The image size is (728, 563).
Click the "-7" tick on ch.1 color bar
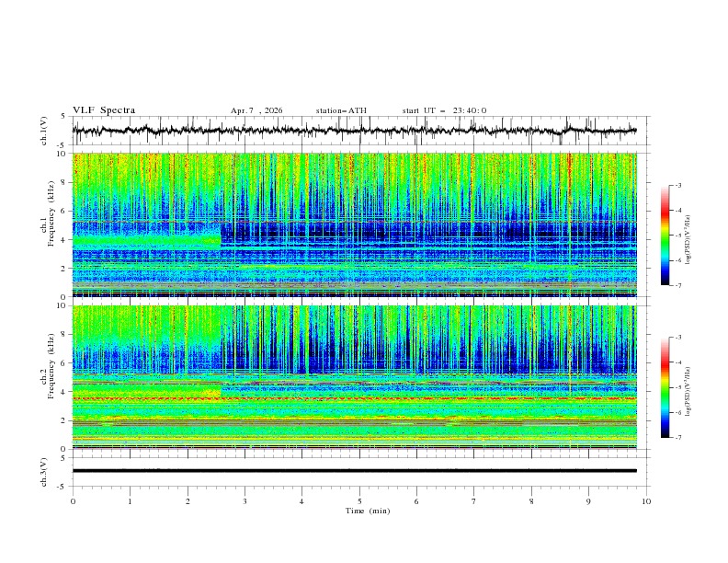677,285
